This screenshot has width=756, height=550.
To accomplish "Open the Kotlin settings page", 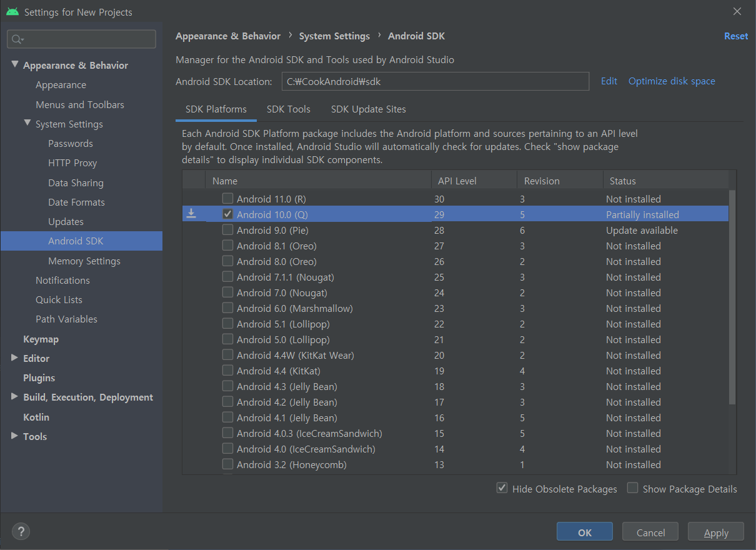I will pos(36,417).
